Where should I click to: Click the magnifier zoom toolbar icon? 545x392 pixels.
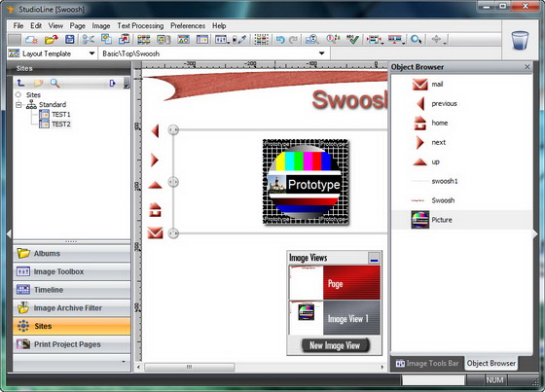point(416,40)
